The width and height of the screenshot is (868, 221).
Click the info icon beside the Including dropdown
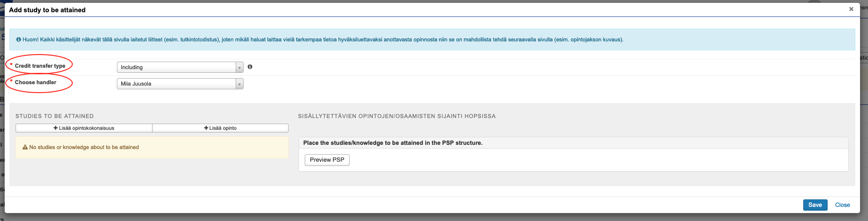click(250, 67)
